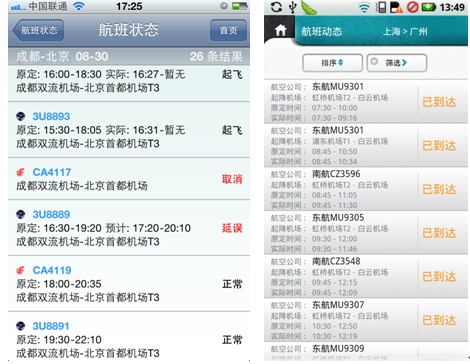Tap 已到达 status for CZ3596

(439, 189)
